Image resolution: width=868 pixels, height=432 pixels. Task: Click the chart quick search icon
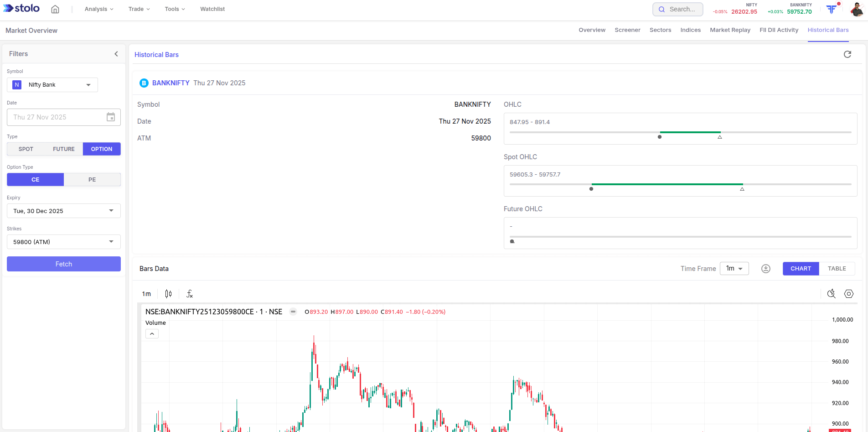(831, 294)
